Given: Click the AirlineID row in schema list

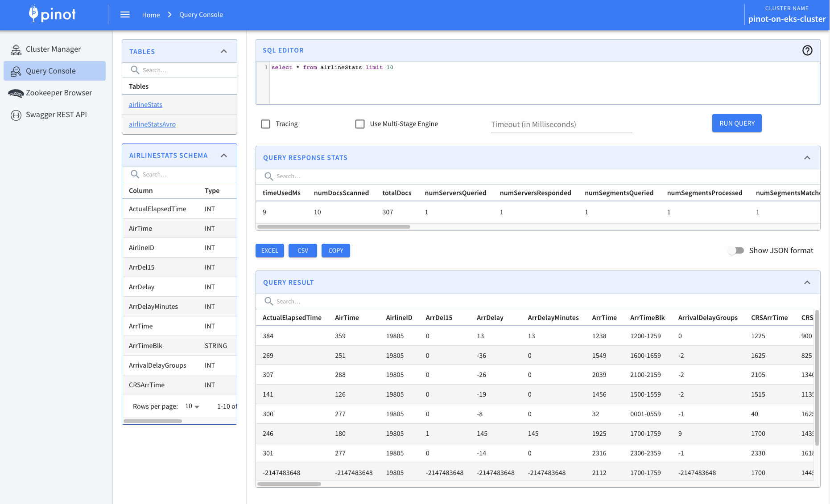Looking at the screenshot, I should pos(179,248).
